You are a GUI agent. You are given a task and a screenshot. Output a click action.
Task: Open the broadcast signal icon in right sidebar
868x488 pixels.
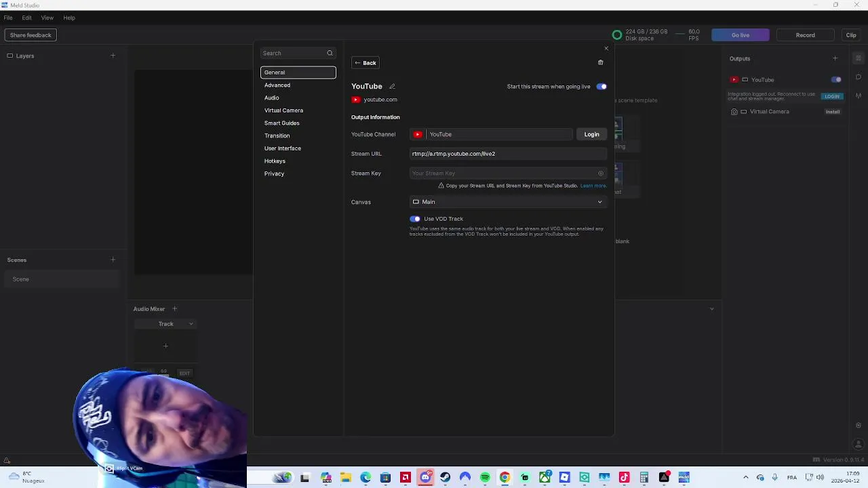click(859, 96)
